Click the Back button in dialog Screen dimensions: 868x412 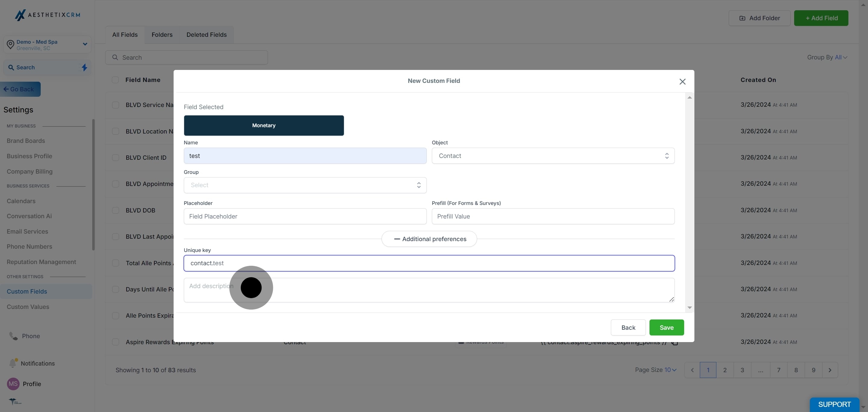(x=628, y=327)
